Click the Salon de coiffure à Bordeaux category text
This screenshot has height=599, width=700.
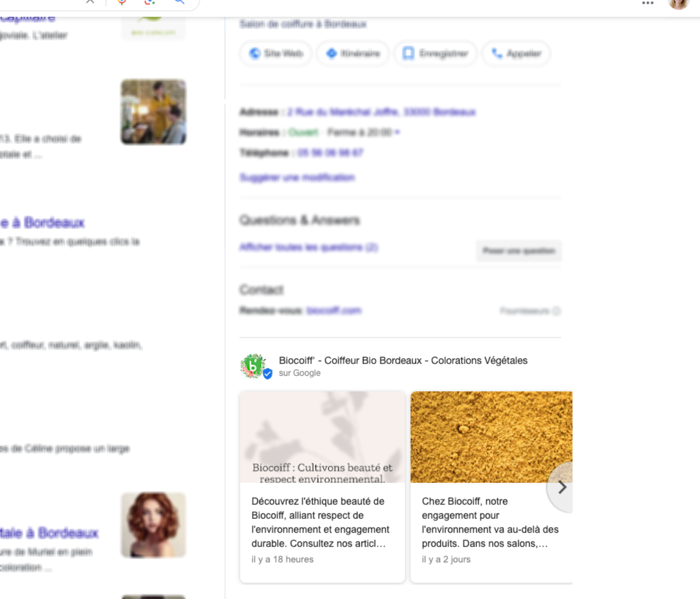click(x=303, y=24)
